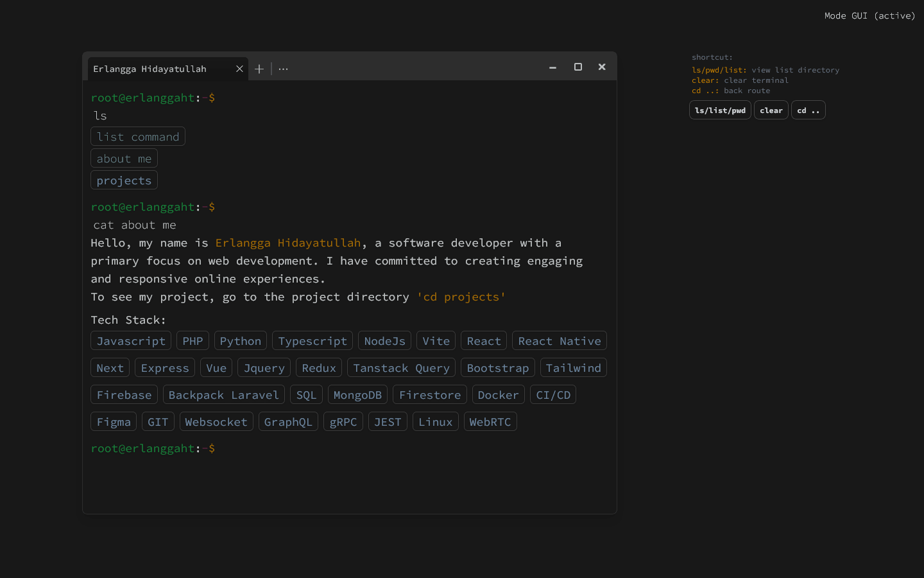The height and width of the screenshot is (578, 924).
Task: Select the Erlangga Hidayatullah tab
Action: [x=167, y=69]
